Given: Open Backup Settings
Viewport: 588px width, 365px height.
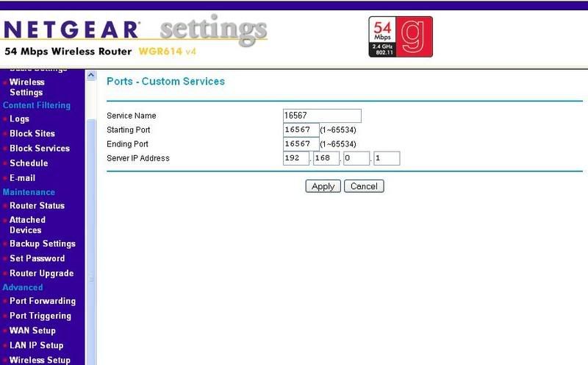Looking at the screenshot, I should pyautogui.click(x=43, y=244).
